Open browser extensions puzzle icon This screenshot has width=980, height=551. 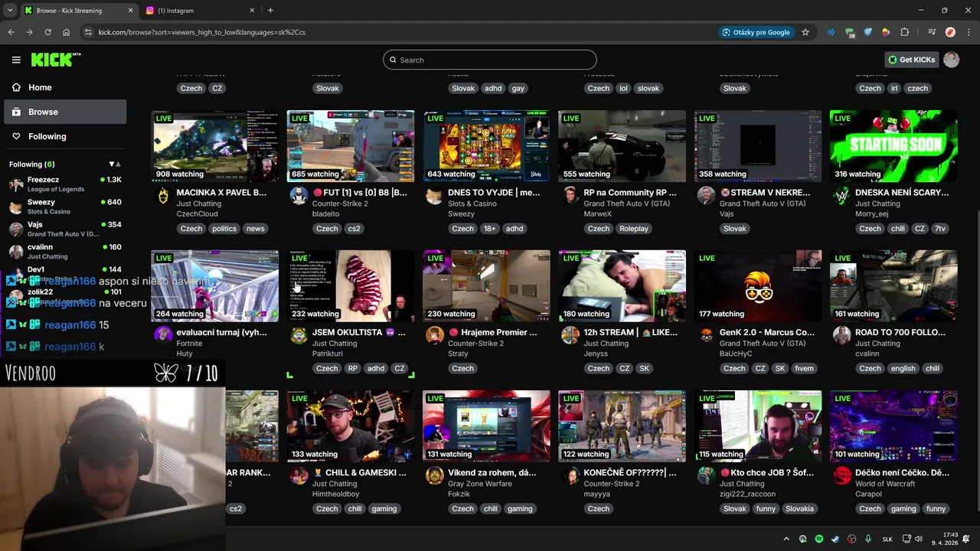(905, 32)
